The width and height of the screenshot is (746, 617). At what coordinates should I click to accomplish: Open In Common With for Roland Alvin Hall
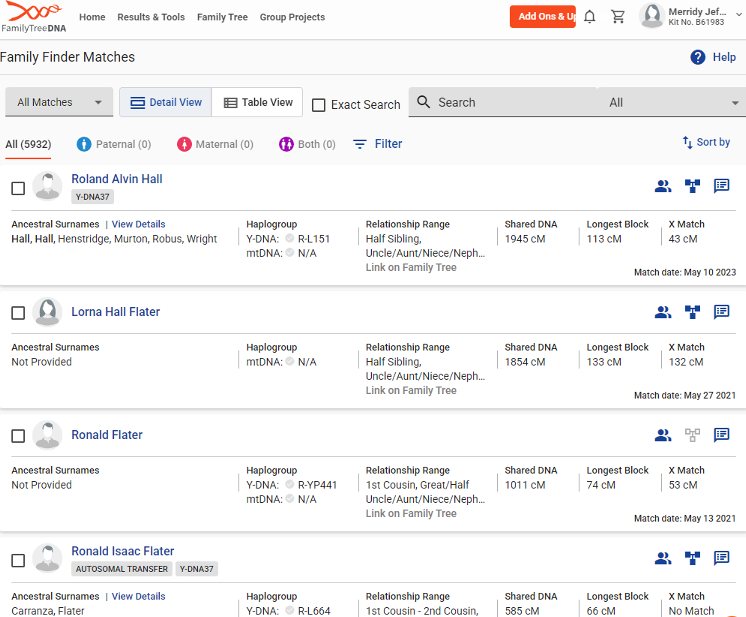coord(662,185)
